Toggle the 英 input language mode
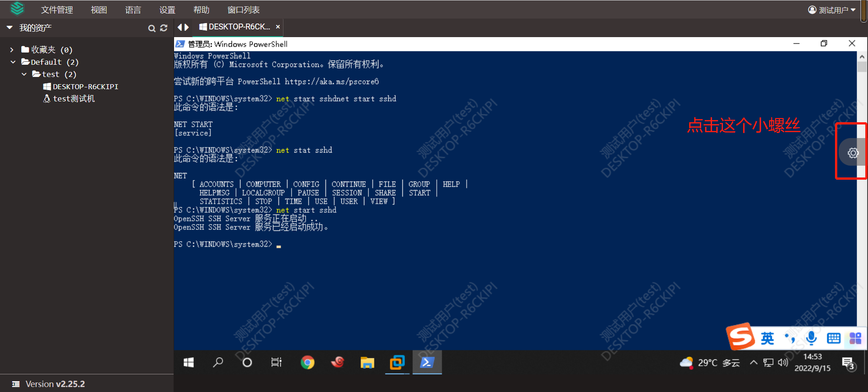Screen dimensions: 868x392 [x=767, y=338]
